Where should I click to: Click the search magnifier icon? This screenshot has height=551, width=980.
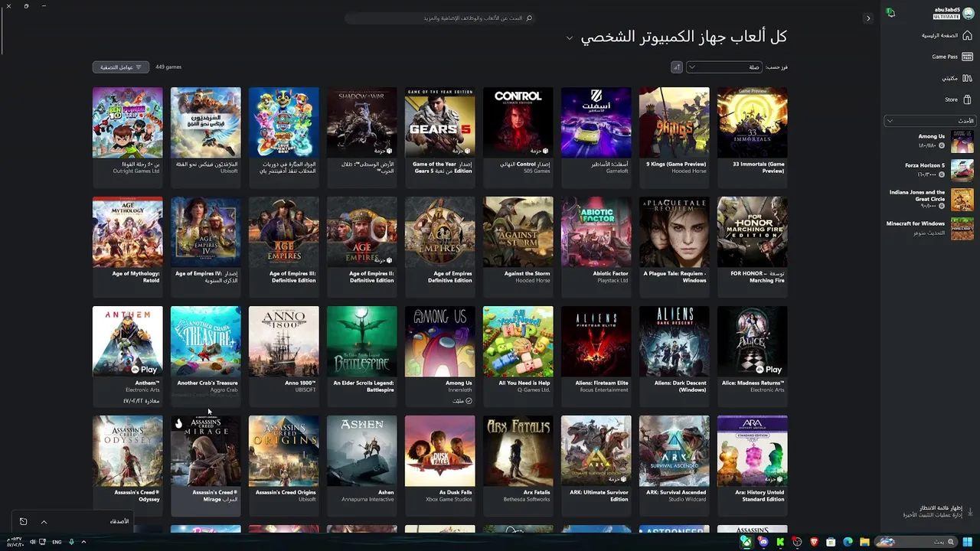coord(529,18)
